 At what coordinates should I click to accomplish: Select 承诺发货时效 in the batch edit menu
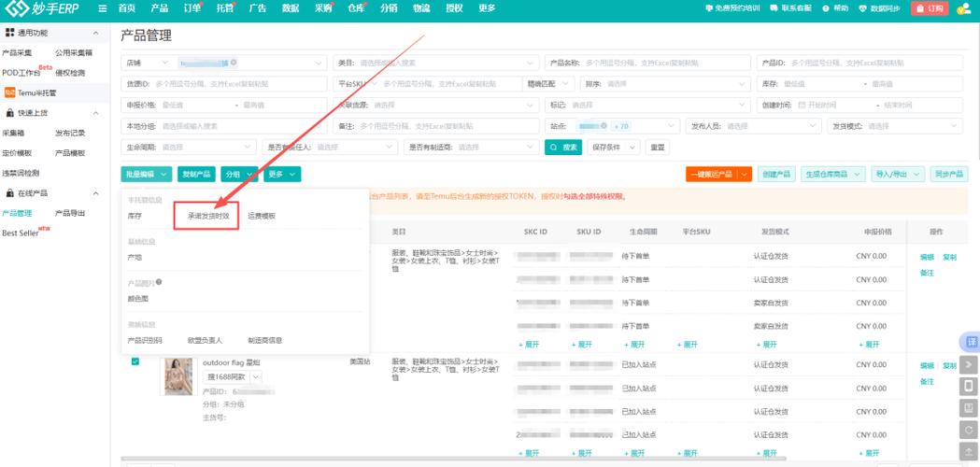pos(208,216)
